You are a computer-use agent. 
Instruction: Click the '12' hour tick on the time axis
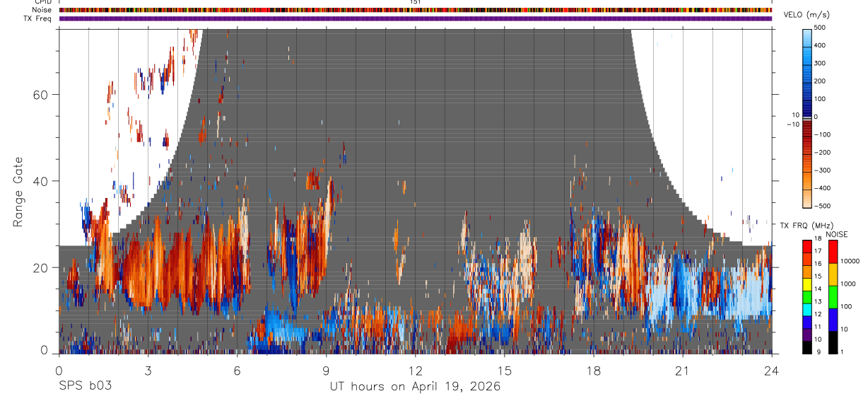point(415,370)
